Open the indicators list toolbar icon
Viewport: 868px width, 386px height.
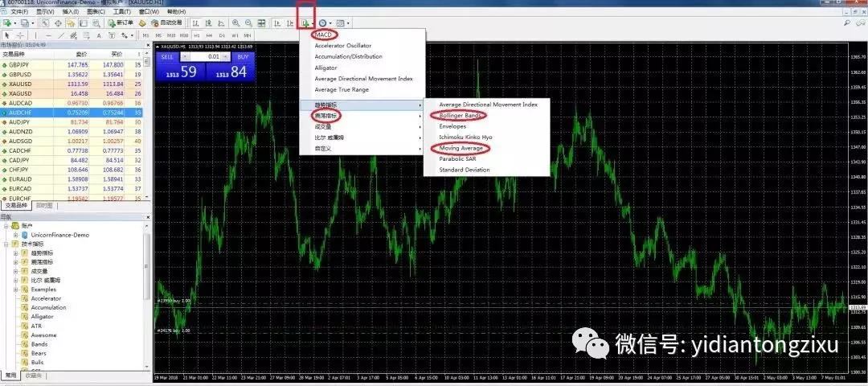point(306,23)
